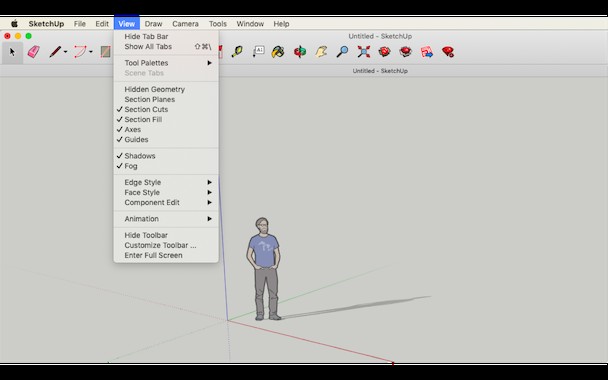608x380 pixels.
Task: Click the standing man figure model
Action: point(264,269)
